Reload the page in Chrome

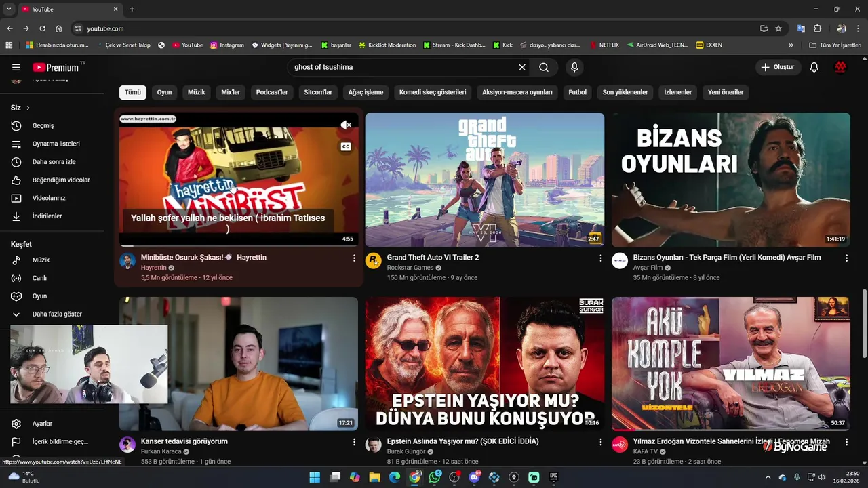42,28
